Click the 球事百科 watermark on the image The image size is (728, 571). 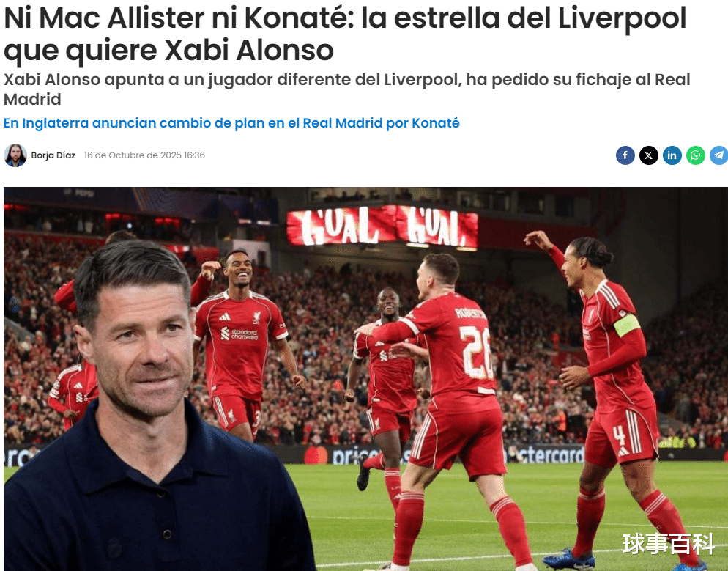click(x=668, y=544)
